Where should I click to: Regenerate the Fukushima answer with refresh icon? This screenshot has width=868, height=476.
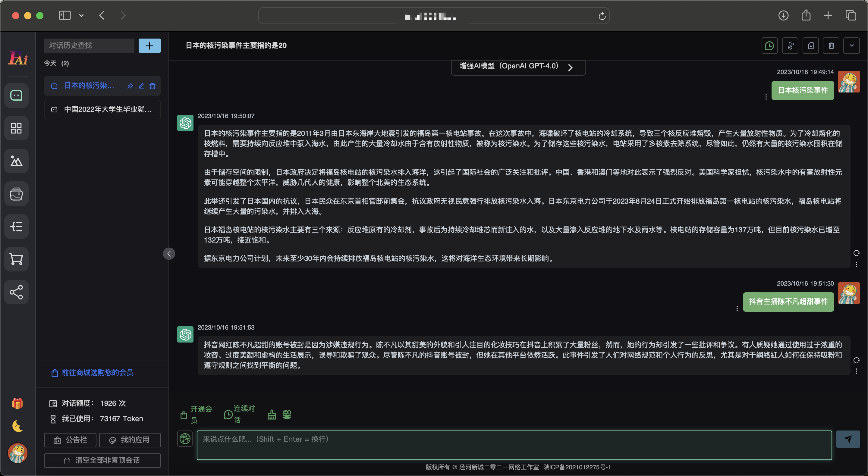(856, 253)
